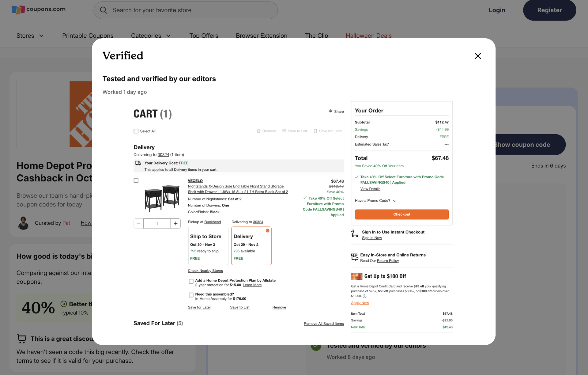Open Learn More for protection plan
This screenshot has height=375, width=588.
(252, 285)
